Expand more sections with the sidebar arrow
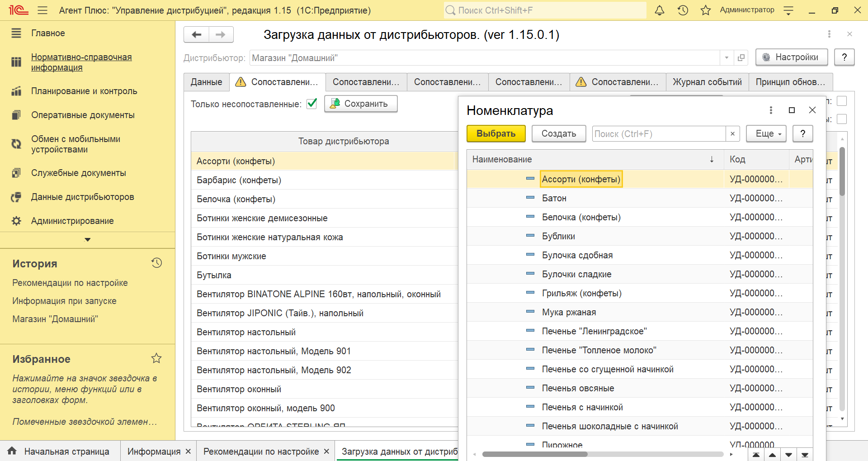Image resolution: width=868 pixels, height=461 pixels. click(88, 240)
